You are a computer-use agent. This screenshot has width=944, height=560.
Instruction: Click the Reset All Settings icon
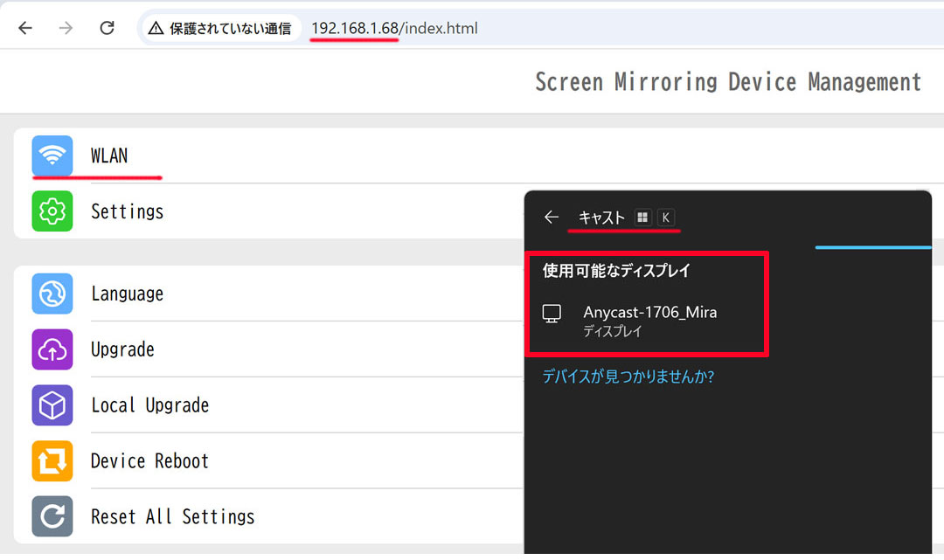(52, 516)
